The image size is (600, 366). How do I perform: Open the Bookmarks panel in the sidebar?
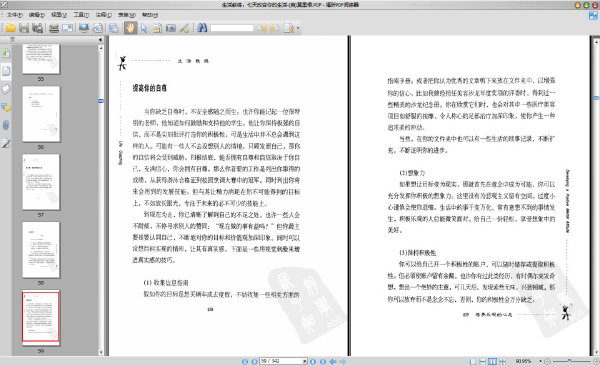click(x=5, y=53)
